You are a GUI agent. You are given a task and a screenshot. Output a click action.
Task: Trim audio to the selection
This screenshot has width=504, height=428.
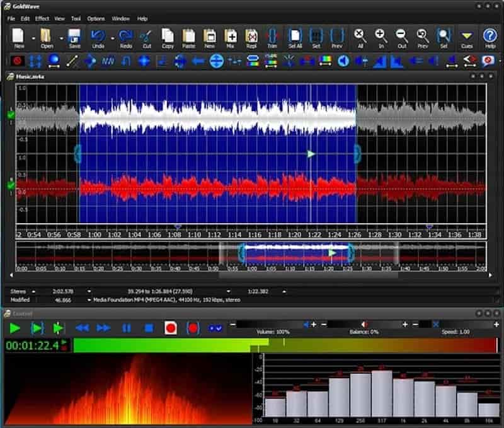coord(272,38)
